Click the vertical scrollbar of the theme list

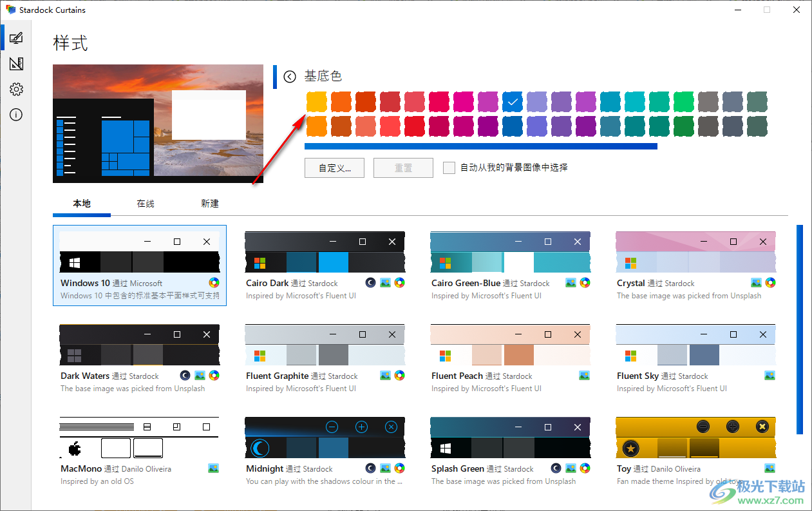click(x=800, y=329)
